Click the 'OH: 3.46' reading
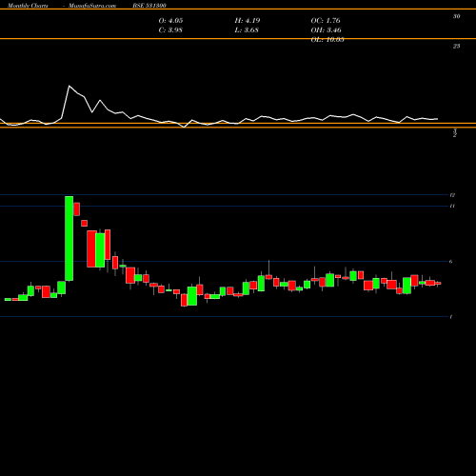This screenshot has width=476, height=476. tap(326, 30)
